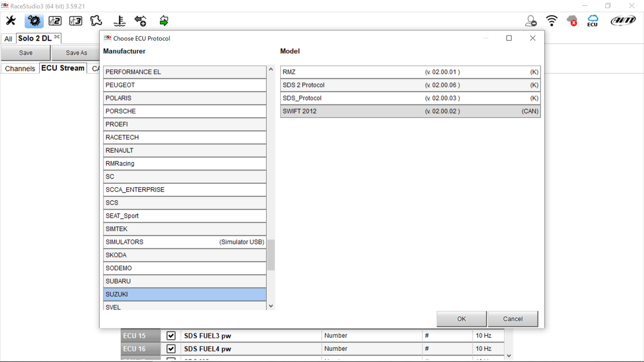The height and width of the screenshot is (362, 644).
Task: Toggle the ECU 15 channel checkbox
Action: (171, 336)
